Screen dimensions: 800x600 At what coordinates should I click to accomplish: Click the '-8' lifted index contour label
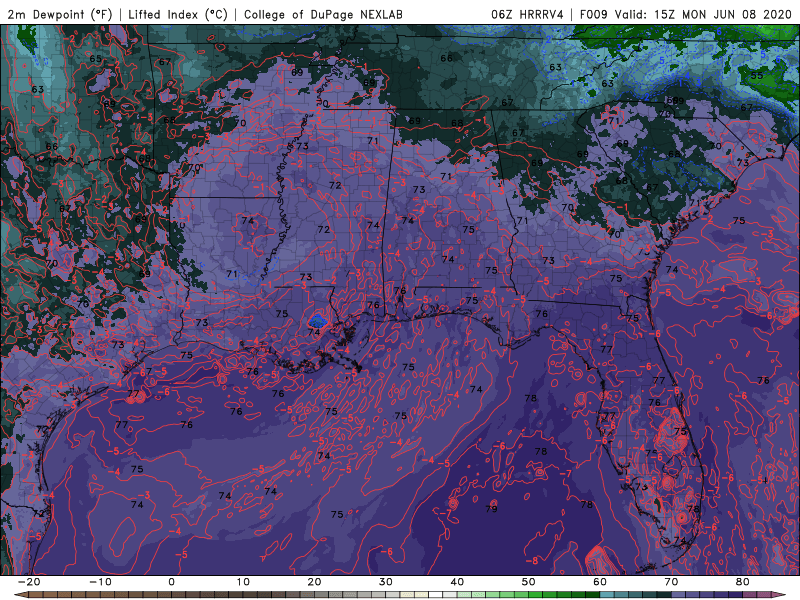point(532,561)
